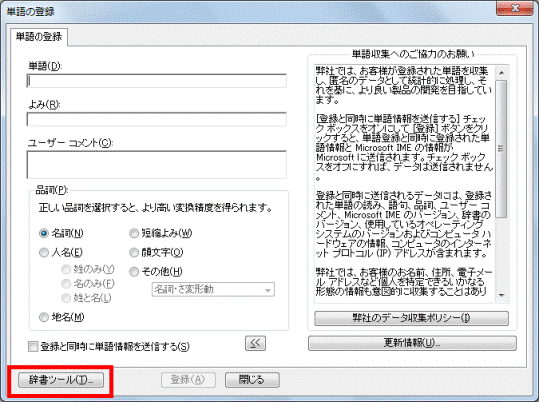
Task: Click the scrollbar down arrow in info panel
Action: [502, 295]
